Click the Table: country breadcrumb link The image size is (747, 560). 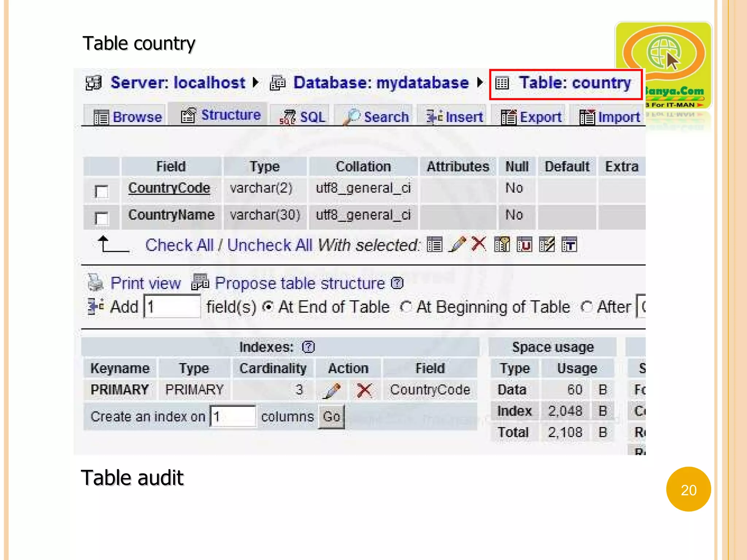click(575, 83)
